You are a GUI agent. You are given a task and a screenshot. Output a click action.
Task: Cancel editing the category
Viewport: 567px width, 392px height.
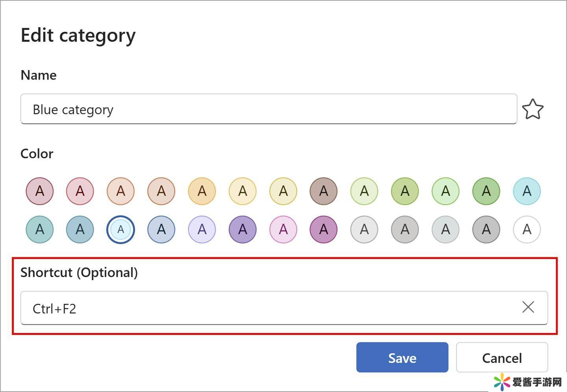pos(502,357)
